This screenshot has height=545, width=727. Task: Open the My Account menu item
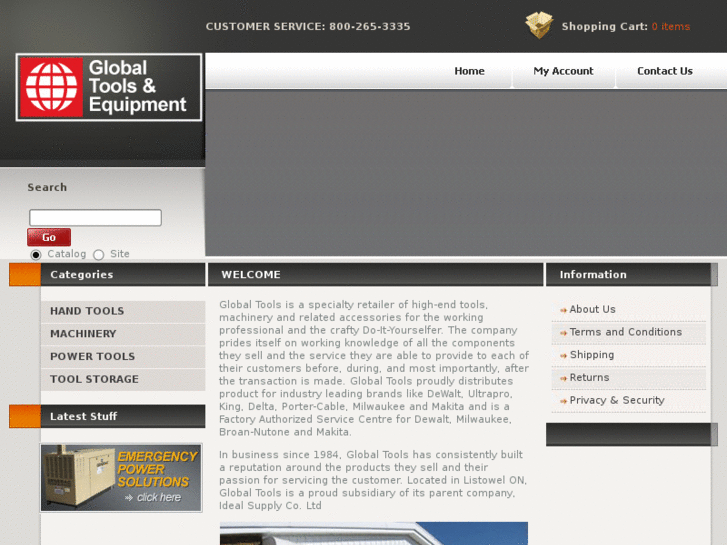pos(563,71)
